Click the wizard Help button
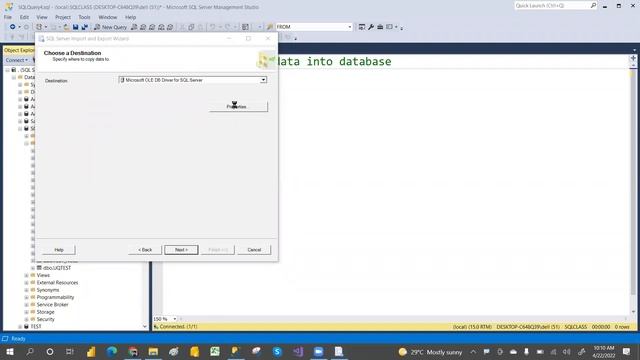The image size is (640, 360). pyautogui.click(x=59, y=250)
